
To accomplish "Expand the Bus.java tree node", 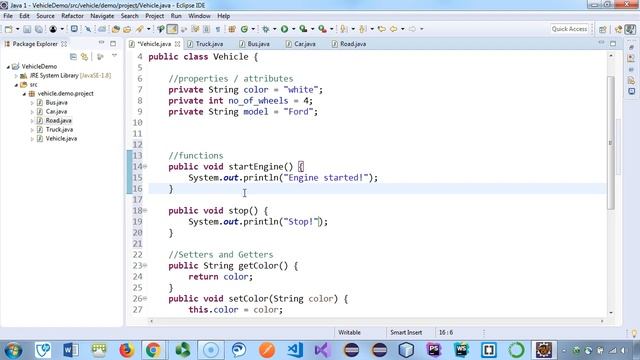I will pos(32,103).
